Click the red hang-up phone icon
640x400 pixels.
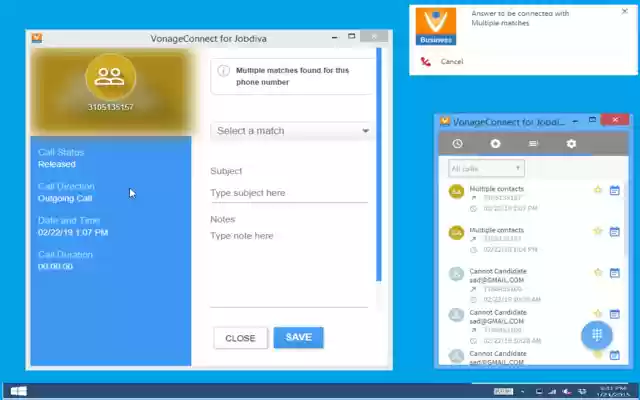[425, 62]
